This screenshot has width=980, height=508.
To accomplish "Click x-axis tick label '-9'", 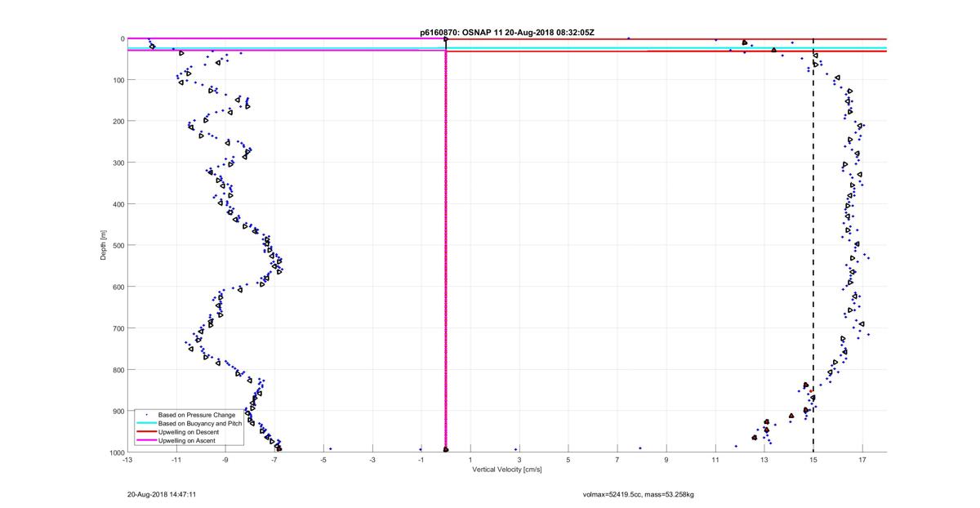I will click(225, 460).
